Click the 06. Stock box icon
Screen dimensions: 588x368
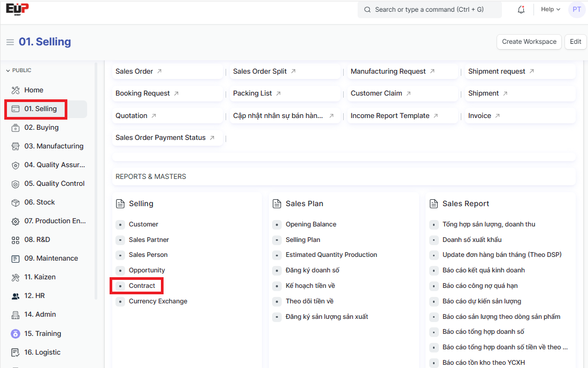(x=15, y=202)
